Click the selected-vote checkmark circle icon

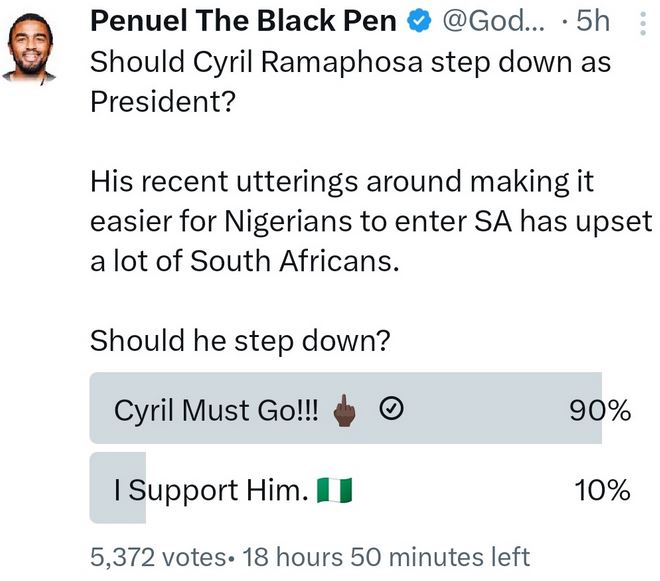click(393, 409)
